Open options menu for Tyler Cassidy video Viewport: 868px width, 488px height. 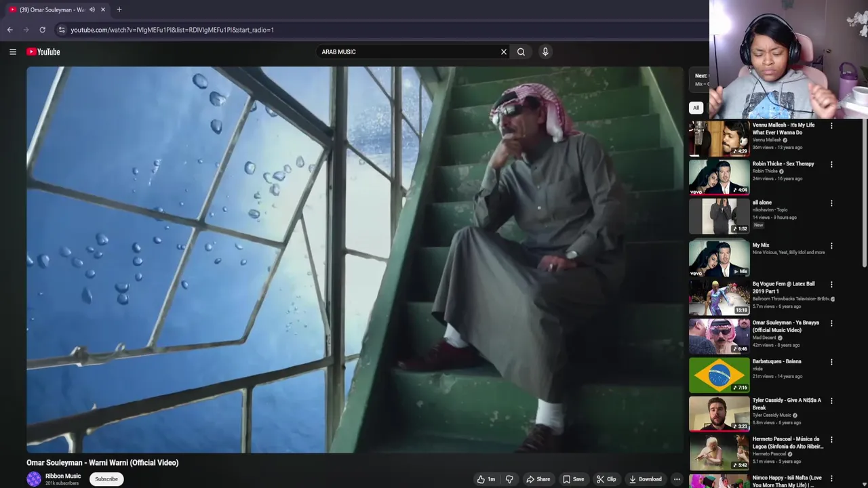tap(831, 401)
